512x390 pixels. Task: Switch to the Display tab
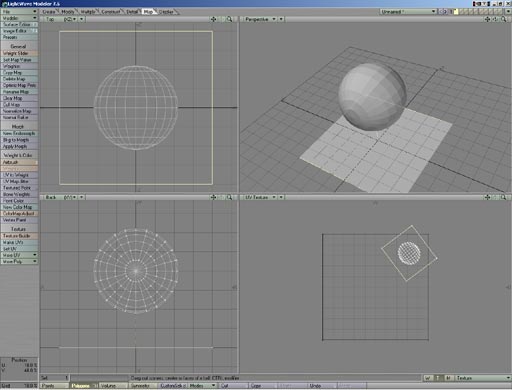166,12
